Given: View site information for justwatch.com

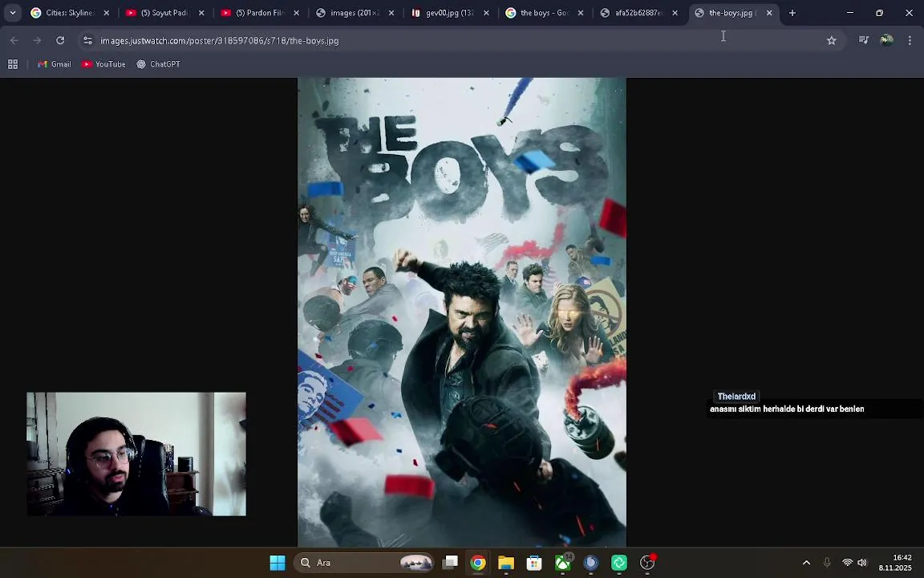Looking at the screenshot, I should (x=87, y=40).
